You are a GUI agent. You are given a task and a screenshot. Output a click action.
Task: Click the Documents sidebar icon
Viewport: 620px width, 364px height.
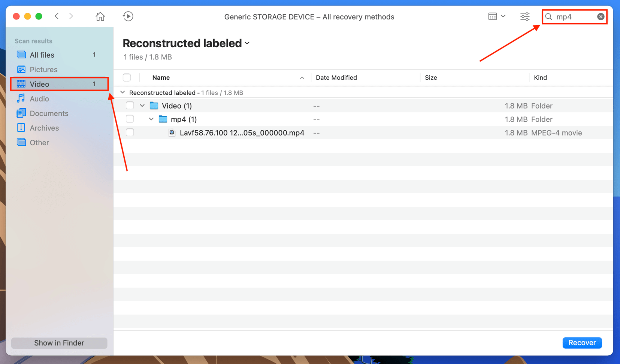21,113
